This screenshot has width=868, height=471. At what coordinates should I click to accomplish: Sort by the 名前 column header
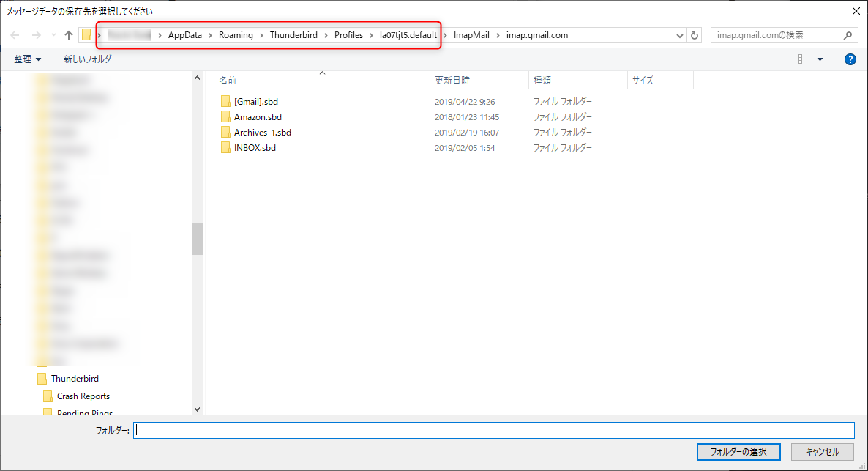point(321,81)
